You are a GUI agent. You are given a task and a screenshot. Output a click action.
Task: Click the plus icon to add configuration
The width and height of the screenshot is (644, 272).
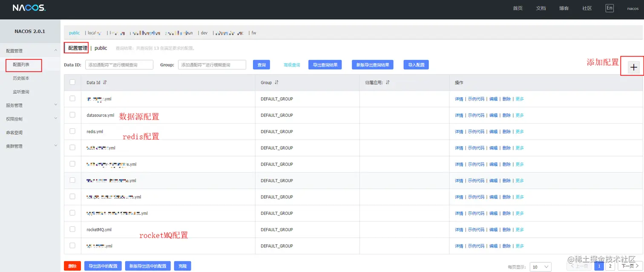pos(634,67)
